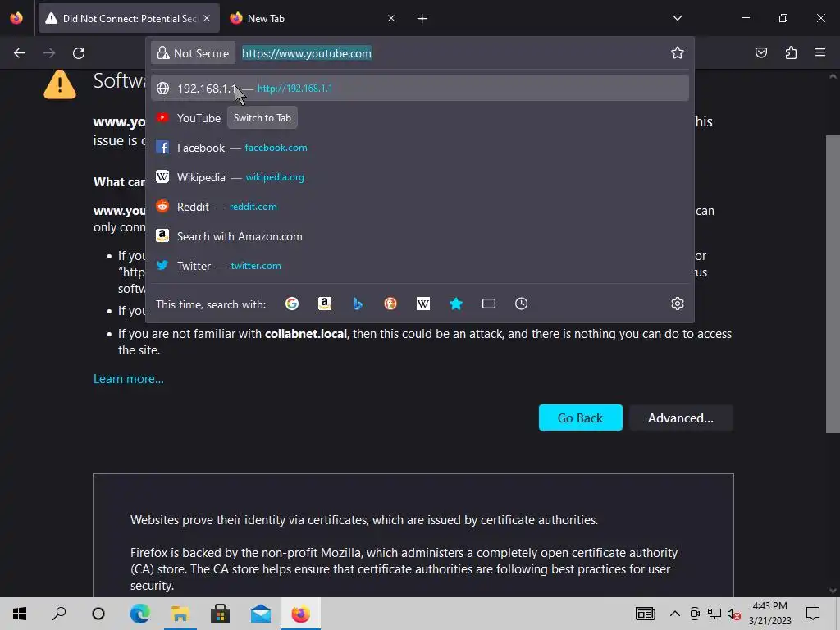Open Mail app from taskbar

click(x=260, y=614)
